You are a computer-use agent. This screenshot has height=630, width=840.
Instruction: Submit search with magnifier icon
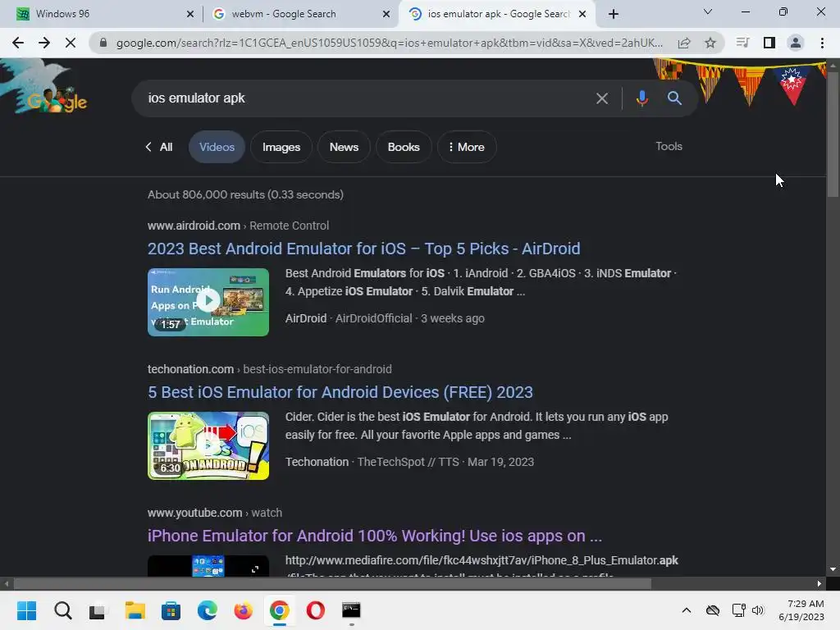click(674, 98)
